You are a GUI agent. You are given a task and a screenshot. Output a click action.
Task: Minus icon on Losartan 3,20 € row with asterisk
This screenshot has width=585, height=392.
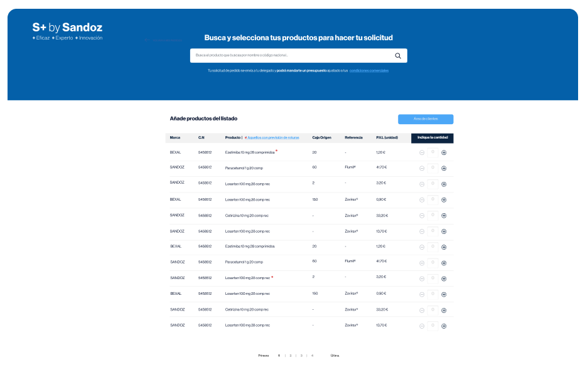(422, 278)
